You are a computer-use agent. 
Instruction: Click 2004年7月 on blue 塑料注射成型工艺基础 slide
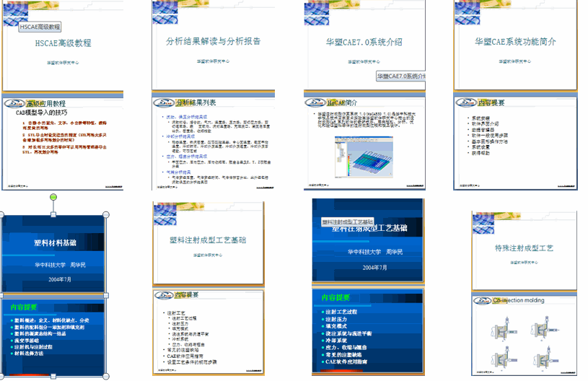pos(374,268)
